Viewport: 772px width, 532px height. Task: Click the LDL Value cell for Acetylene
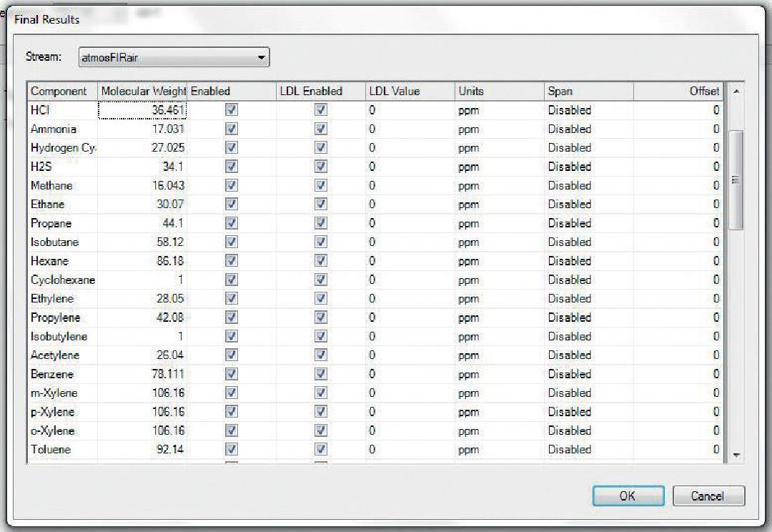[409, 355]
